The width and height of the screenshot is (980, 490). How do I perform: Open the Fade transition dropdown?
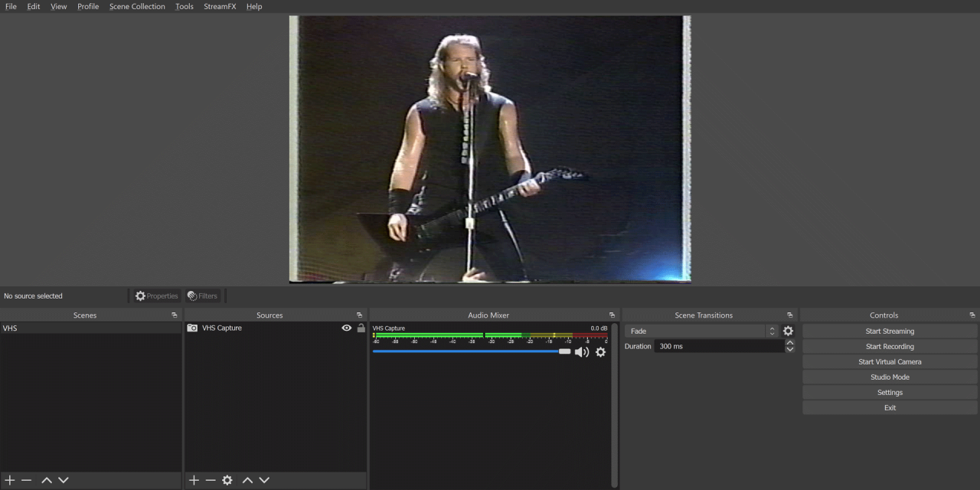[701, 332]
